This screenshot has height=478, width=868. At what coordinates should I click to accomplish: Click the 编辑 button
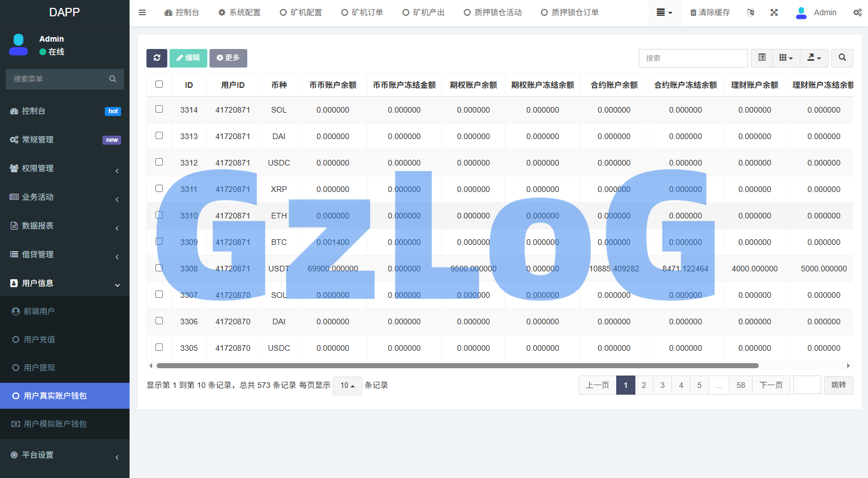point(188,58)
